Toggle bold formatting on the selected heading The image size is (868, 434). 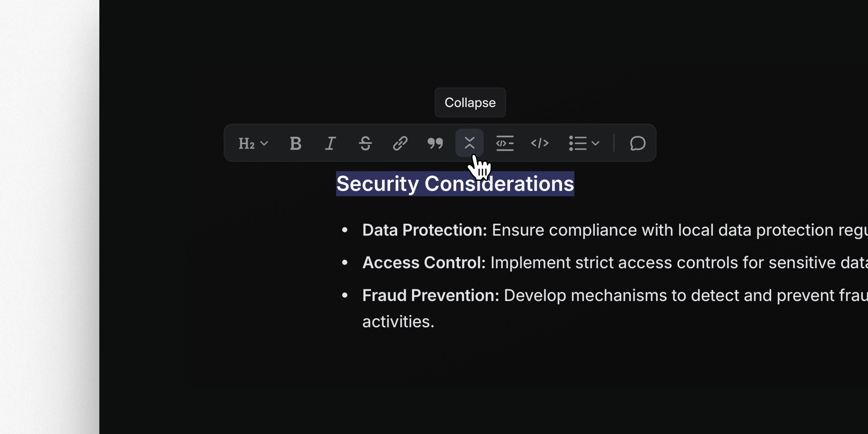[296, 143]
